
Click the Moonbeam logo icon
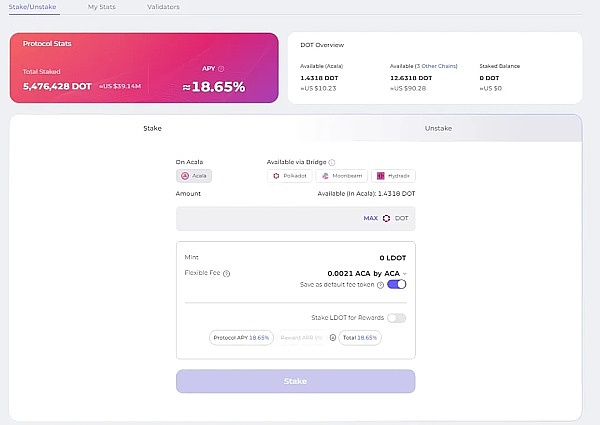tap(325, 176)
